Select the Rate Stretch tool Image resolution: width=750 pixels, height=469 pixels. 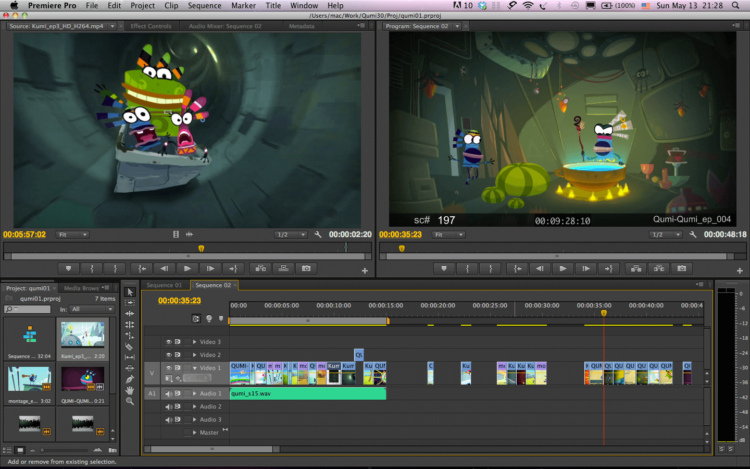pyautogui.click(x=130, y=336)
